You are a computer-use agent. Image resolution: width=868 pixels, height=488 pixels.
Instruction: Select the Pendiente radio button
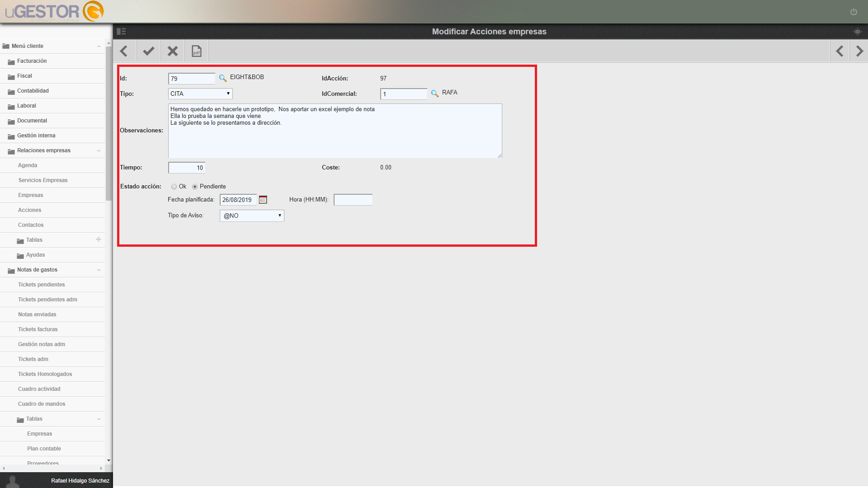[195, 187]
